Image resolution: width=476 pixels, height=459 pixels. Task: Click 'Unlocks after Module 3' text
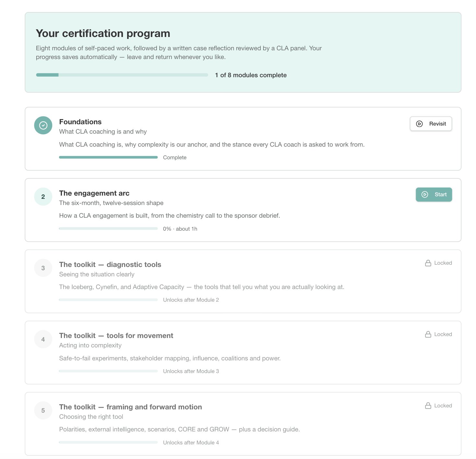tap(191, 371)
